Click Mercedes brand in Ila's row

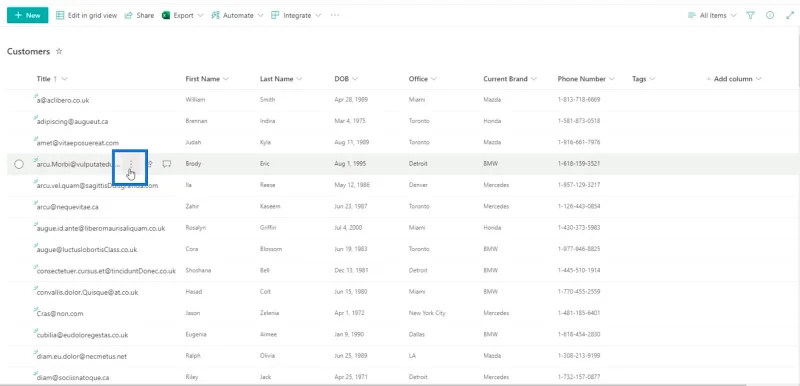coord(496,185)
